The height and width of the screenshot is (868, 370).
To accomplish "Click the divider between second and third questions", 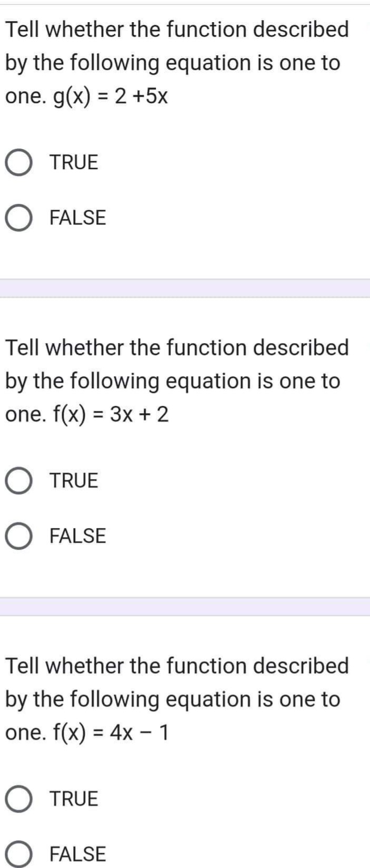I will (185, 607).
